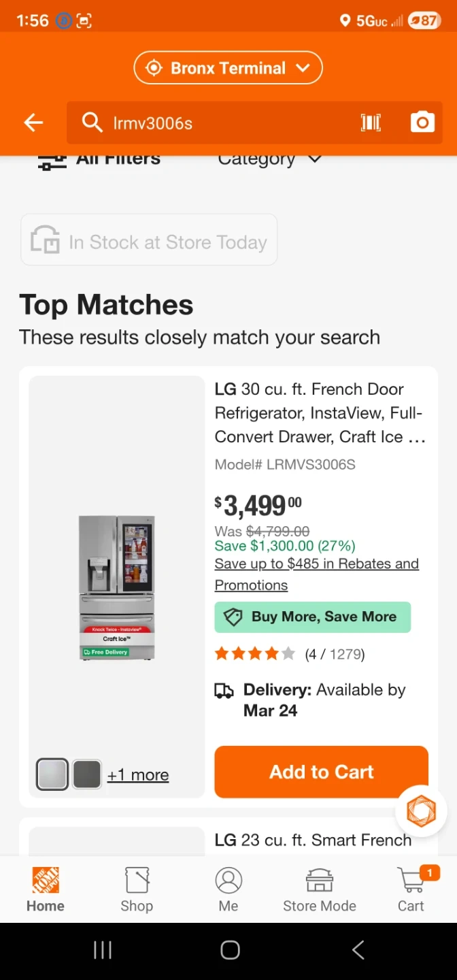Open the All Filters icon

[52, 161]
